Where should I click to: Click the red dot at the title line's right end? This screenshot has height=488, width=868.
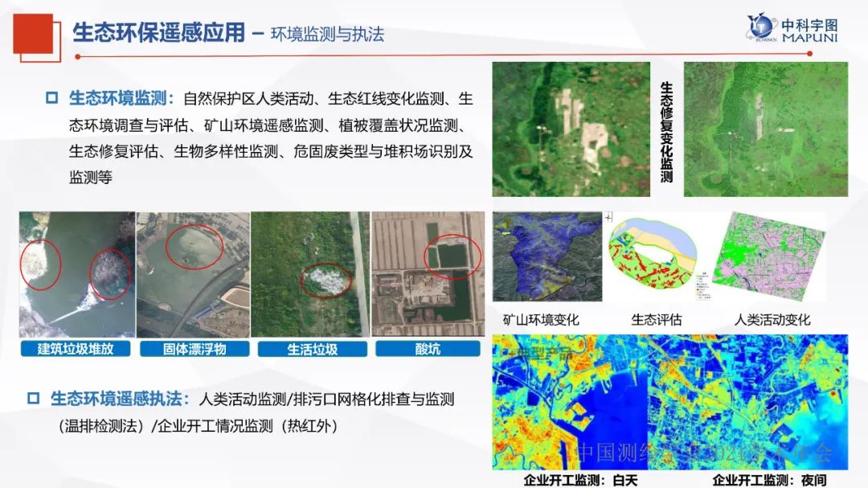(x=809, y=54)
